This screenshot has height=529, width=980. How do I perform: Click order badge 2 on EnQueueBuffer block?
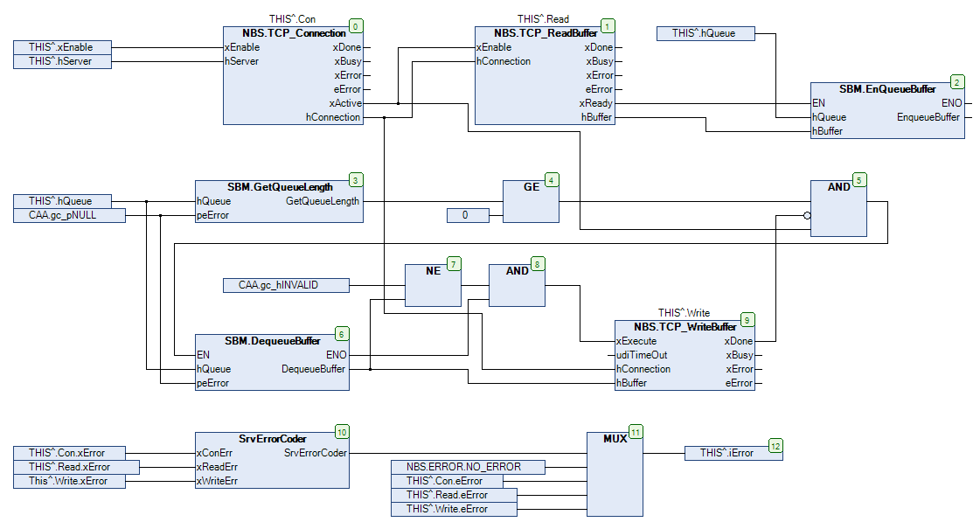pos(958,82)
